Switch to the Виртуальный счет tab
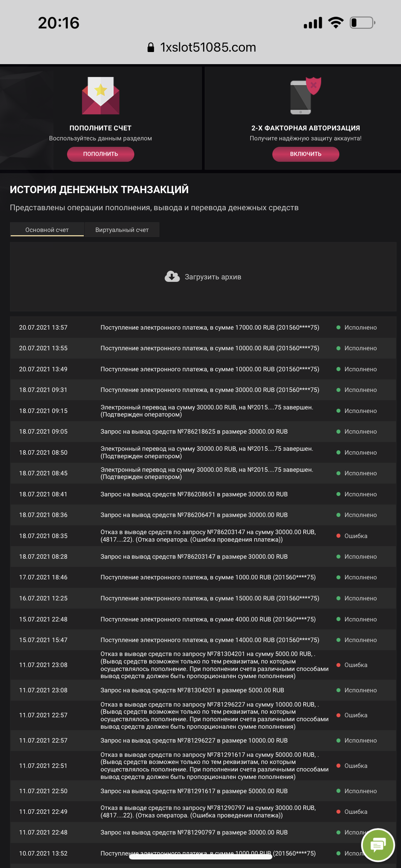The image size is (401, 868). coord(122,230)
